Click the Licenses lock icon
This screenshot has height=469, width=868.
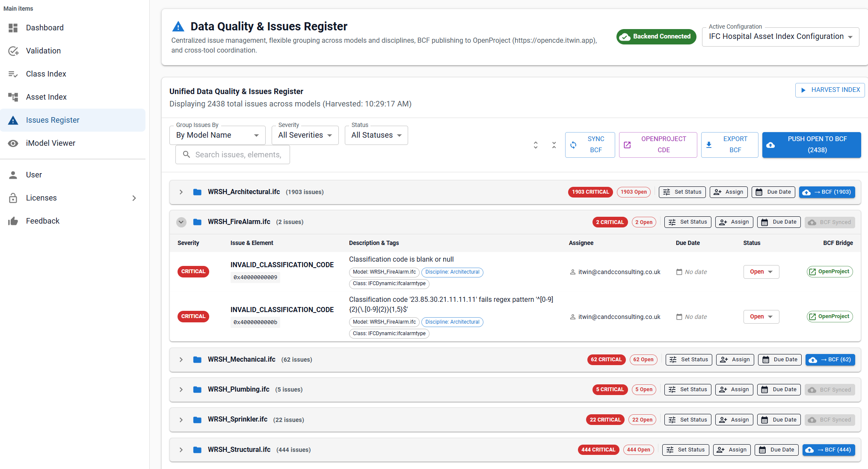pyautogui.click(x=13, y=198)
